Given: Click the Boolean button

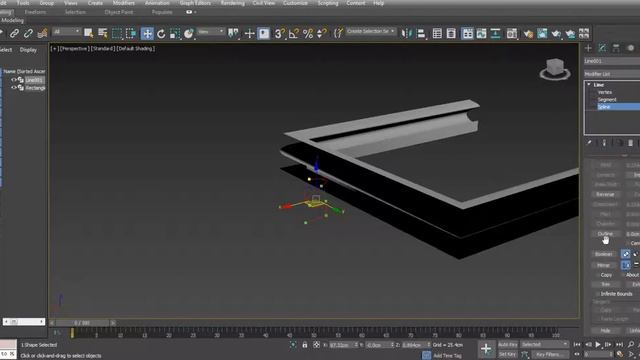Looking at the screenshot, I should point(604,254).
